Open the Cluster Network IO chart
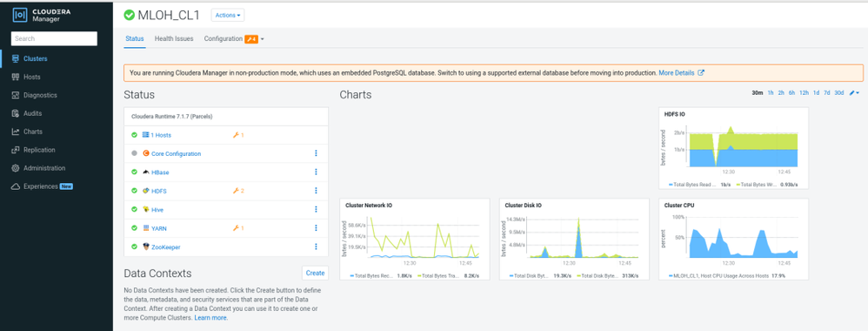 tap(415, 239)
